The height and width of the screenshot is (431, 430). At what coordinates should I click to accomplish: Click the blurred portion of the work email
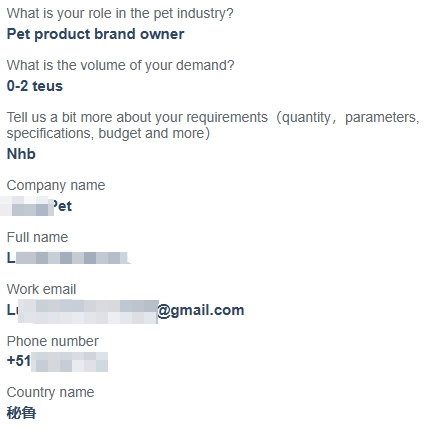click(88, 312)
